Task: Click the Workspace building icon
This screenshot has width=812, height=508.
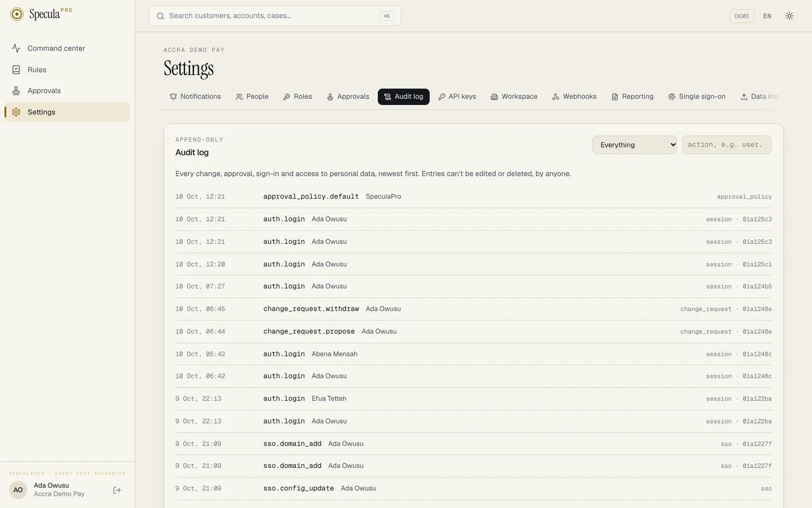Action: click(494, 97)
